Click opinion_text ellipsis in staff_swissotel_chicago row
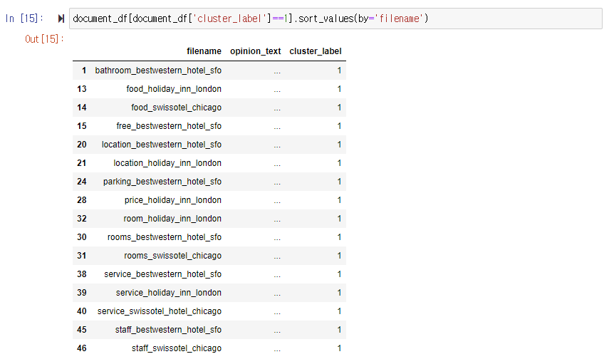Image resolution: width=609 pixels, height=364 pixels. 277,350
